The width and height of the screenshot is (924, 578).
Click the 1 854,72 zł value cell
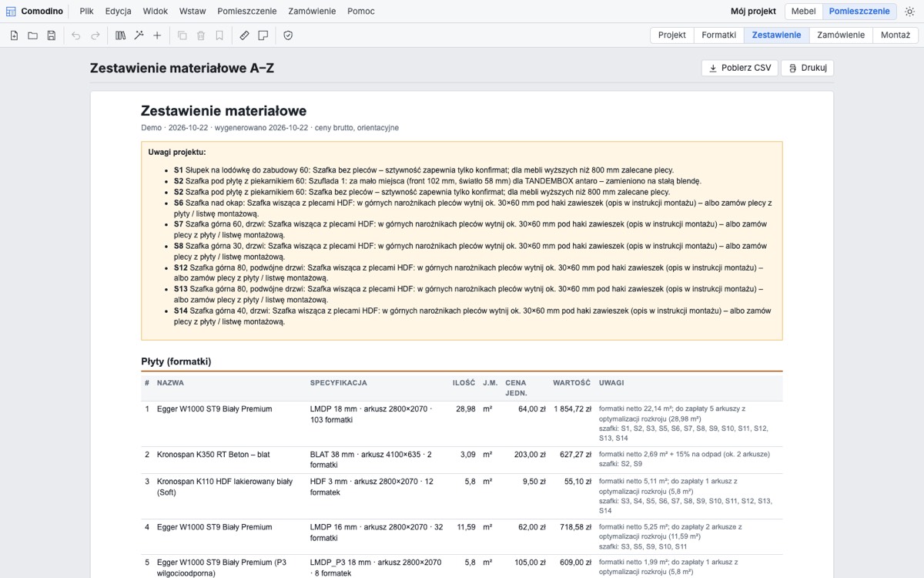coord(571,409)
